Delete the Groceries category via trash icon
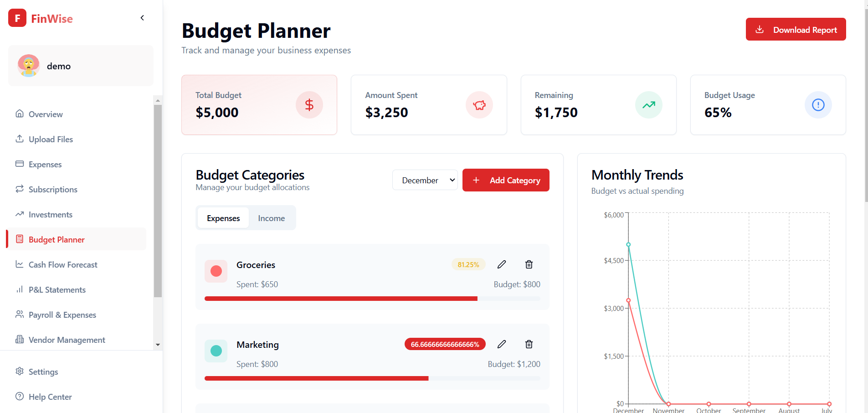Image resolution: width=868 pixels, height=413 pixels. [x=529, y=264]
